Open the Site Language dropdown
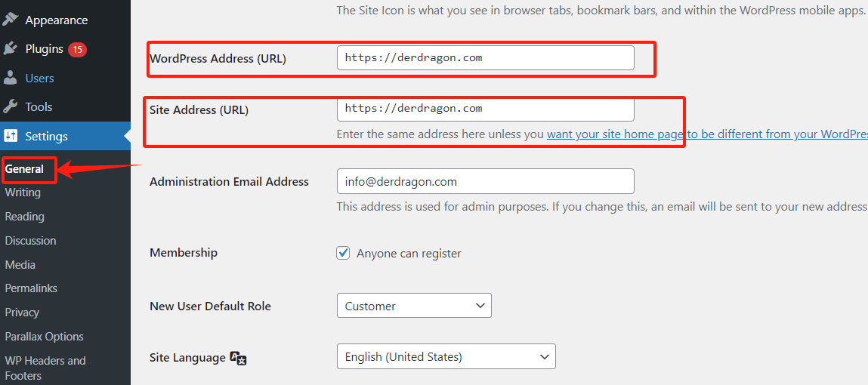 446,357
